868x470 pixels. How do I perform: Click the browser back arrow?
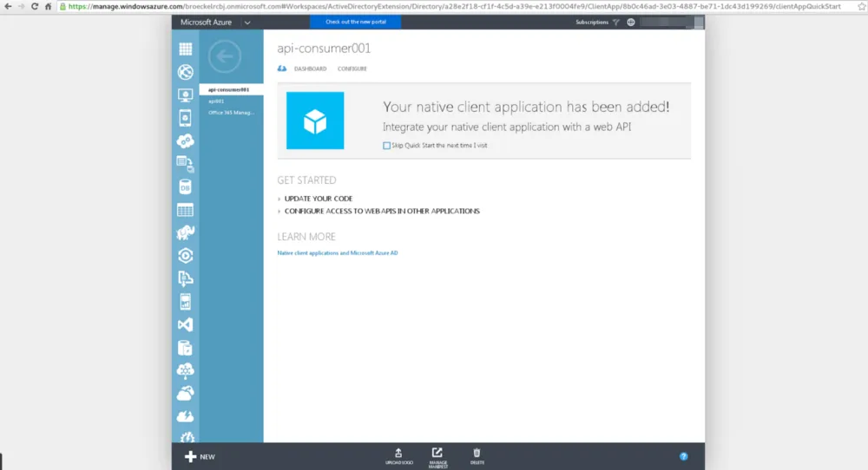[8, 7]
